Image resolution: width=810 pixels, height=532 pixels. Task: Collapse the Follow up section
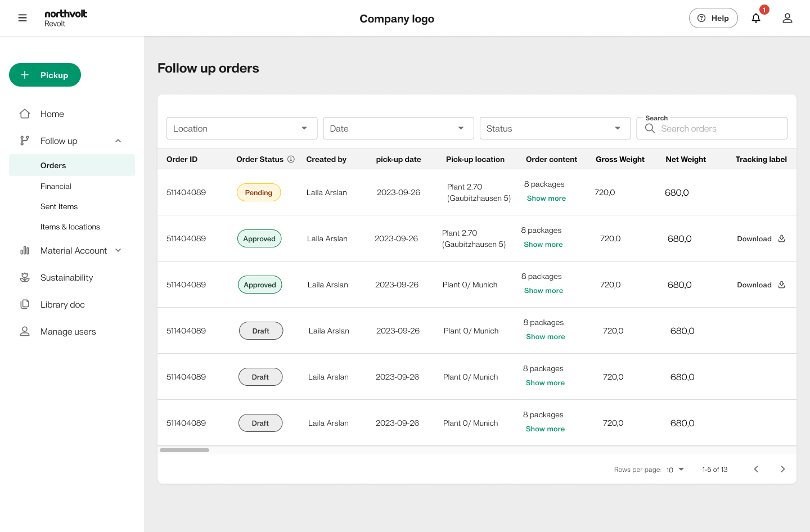click(118, 141)
